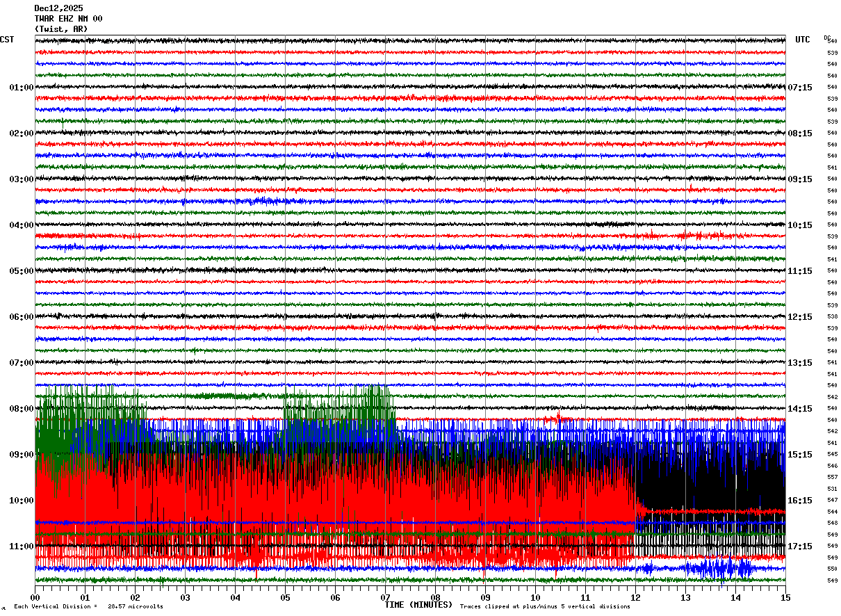Select the 08:00 CST row label
This screenshot has height=616, width=841.
click(x=22, y=409)
